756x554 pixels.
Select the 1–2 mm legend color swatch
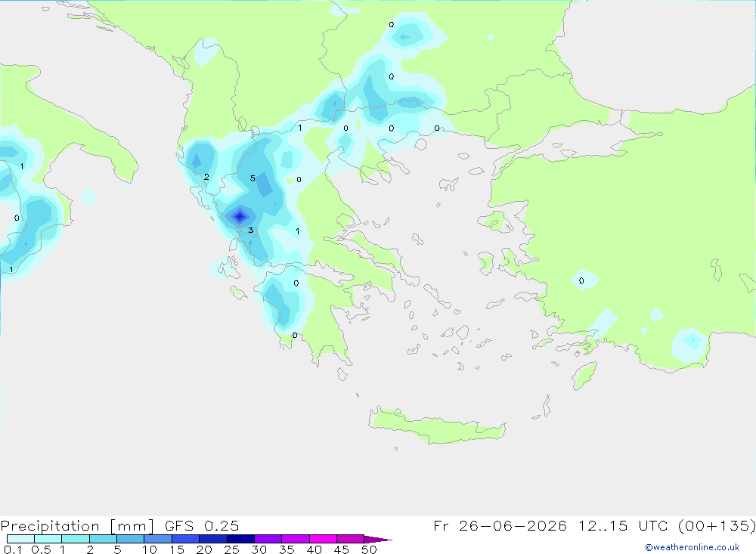[x=75, y=539]
